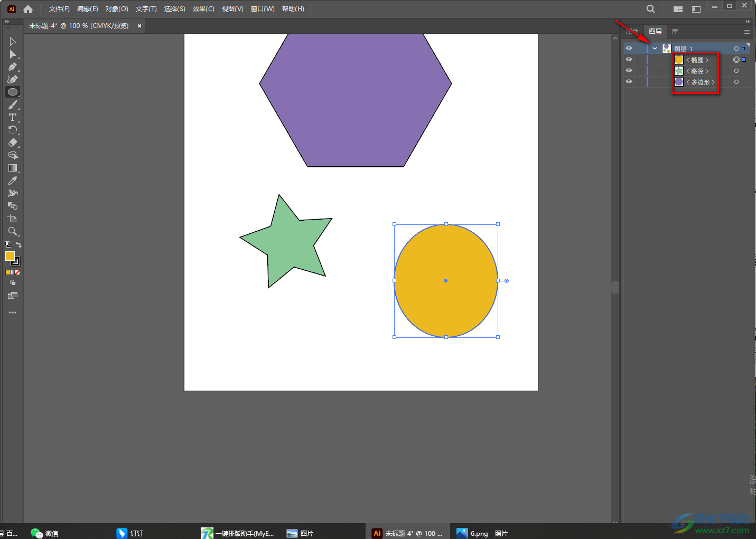This screenshot has width=756, height=539.
Task: Select the Gradient tool
Action: click(13, 168)
